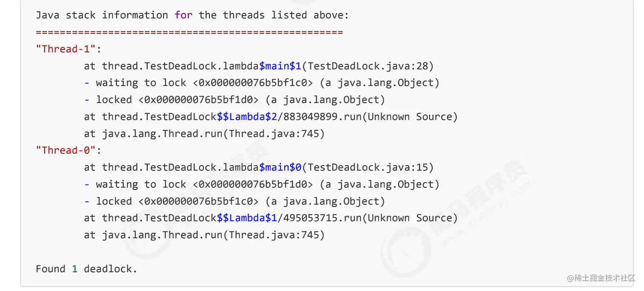Click the $$Lambda$1/495053715.run line

[271, 218]
